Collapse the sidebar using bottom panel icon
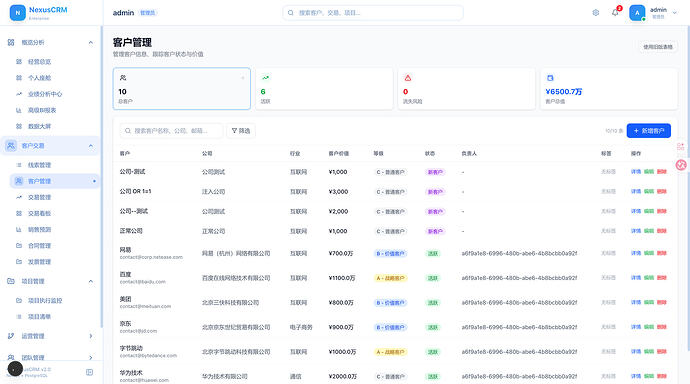This screenshot has width=690, height=384. (x=89, y=372)
